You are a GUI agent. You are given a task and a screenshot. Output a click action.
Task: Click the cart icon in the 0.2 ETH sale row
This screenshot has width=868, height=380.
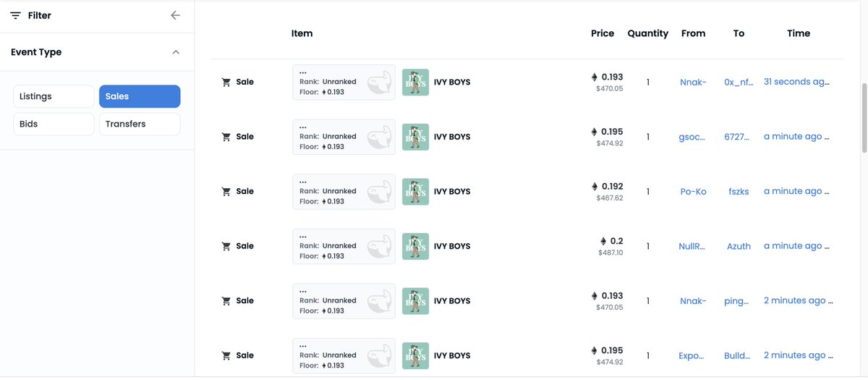point(226,246)
